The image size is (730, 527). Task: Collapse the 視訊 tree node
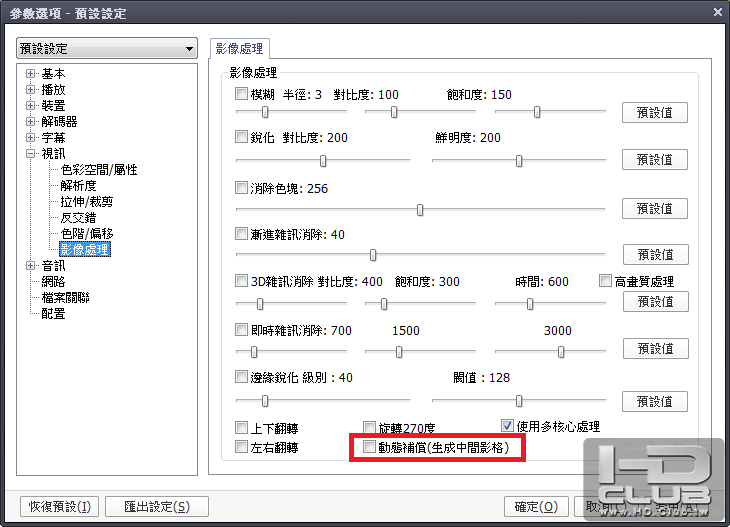[x=30, y=154]
